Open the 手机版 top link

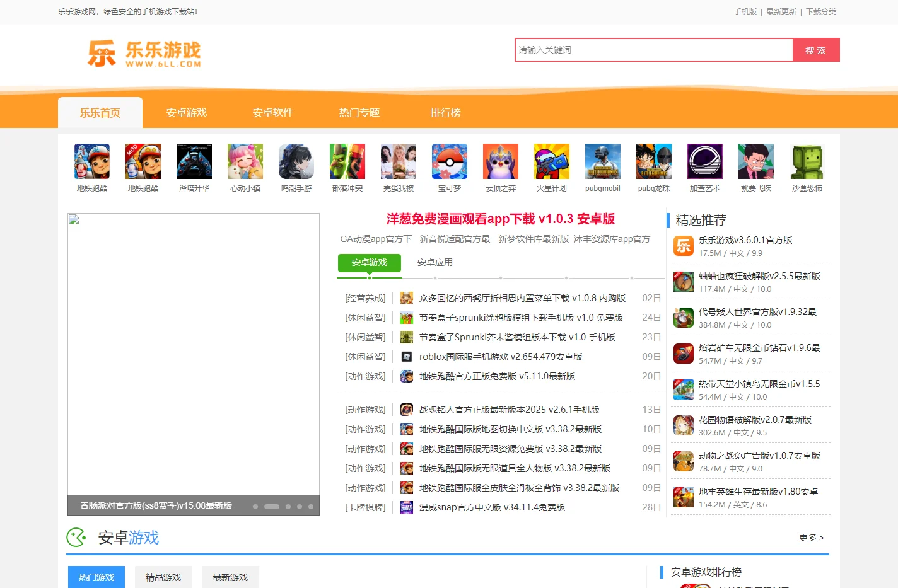click(x=745, y=12)
